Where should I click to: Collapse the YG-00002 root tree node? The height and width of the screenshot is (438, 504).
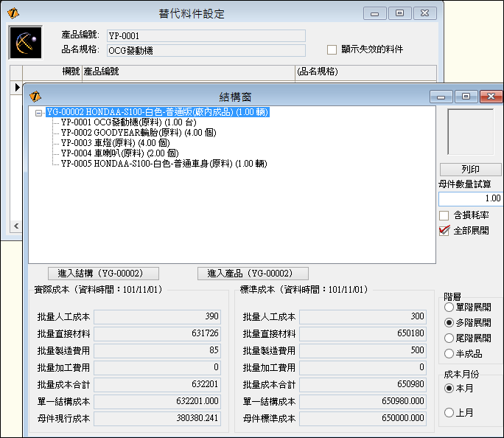click(38, 113)
